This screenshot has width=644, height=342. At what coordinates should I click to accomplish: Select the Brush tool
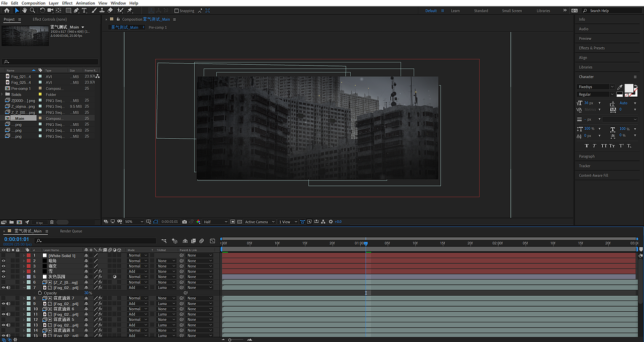coord(94,10)
